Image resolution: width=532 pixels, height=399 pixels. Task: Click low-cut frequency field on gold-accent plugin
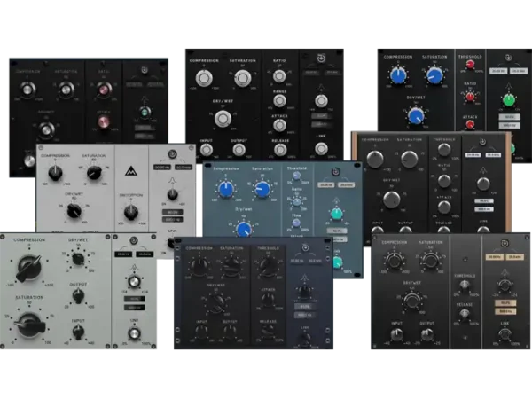coord(494,257)
